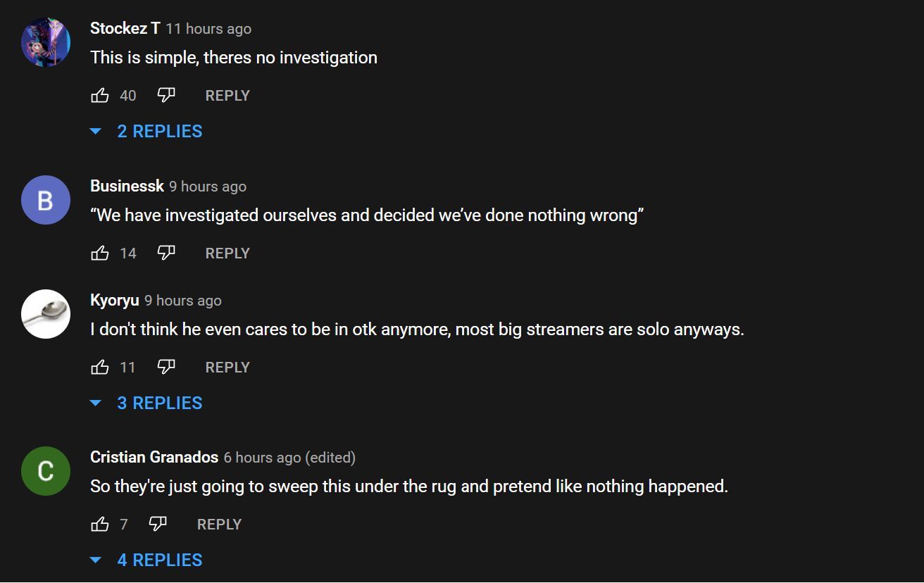Click Stockez T's 11 hours ago timestamp

click(x=208, y=29)
